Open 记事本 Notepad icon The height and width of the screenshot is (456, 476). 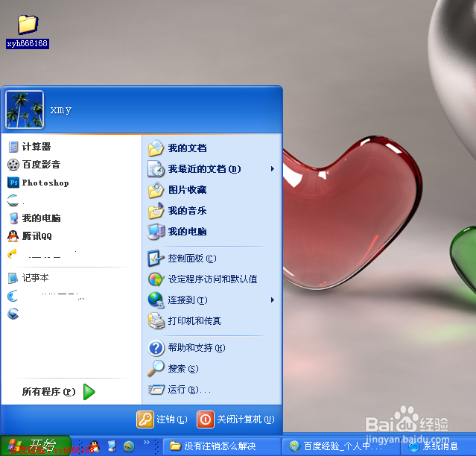click(x=13, y=278)
